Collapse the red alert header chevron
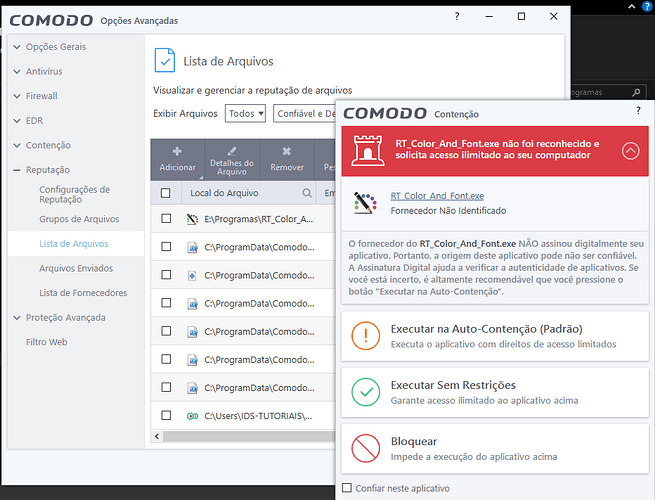The width and height of the screenshot is (655, 500). point(630,150)
